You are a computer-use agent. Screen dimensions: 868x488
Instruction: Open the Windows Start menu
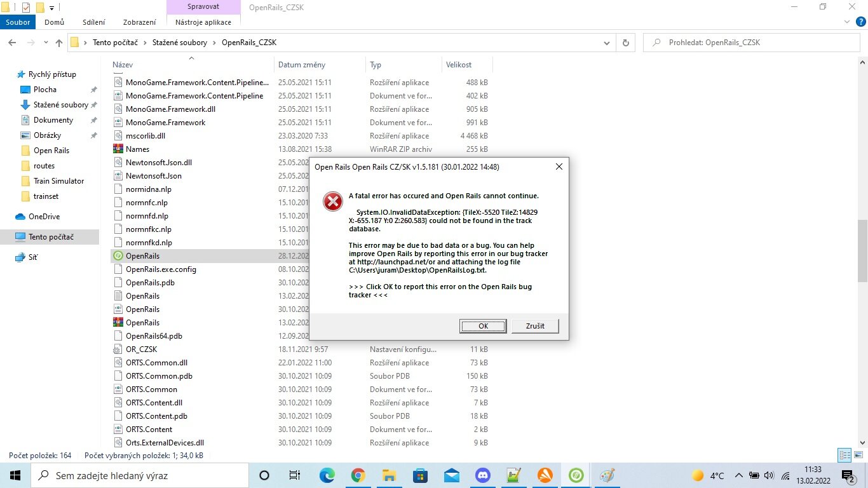pos(15,475)
